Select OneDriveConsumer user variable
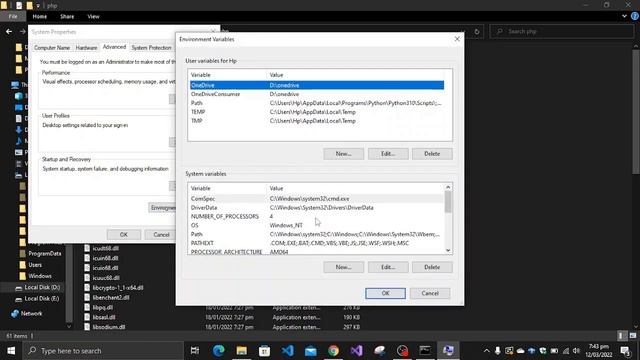The image size is (640, 360). 317,94
